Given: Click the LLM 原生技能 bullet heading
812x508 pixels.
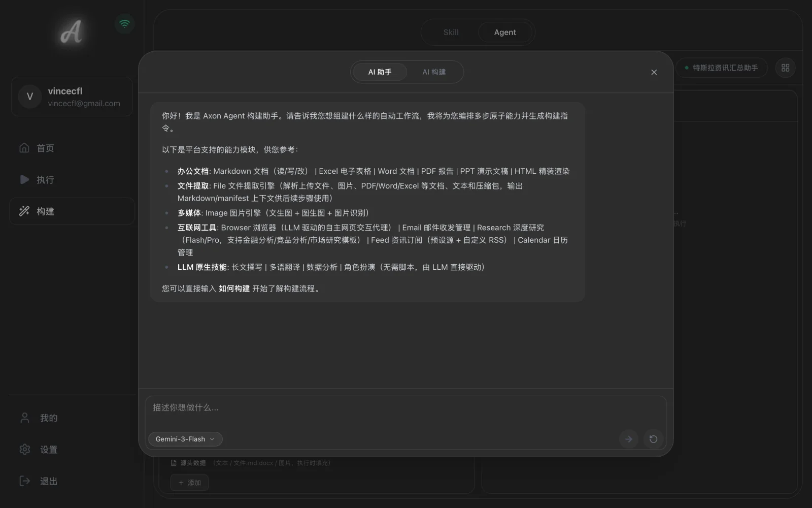Looking at the screenshot, I should pyautogui.click(x=202, y=267).
